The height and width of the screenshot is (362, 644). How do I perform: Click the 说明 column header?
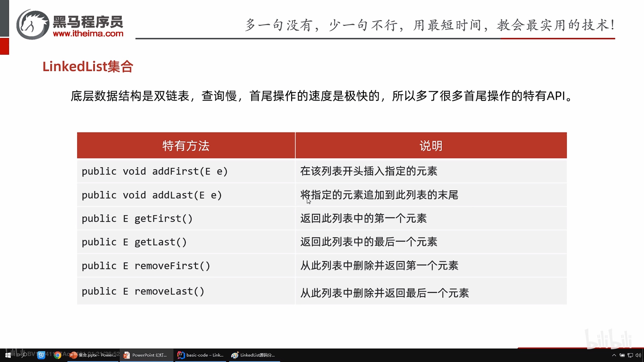(x=431, y=146)
